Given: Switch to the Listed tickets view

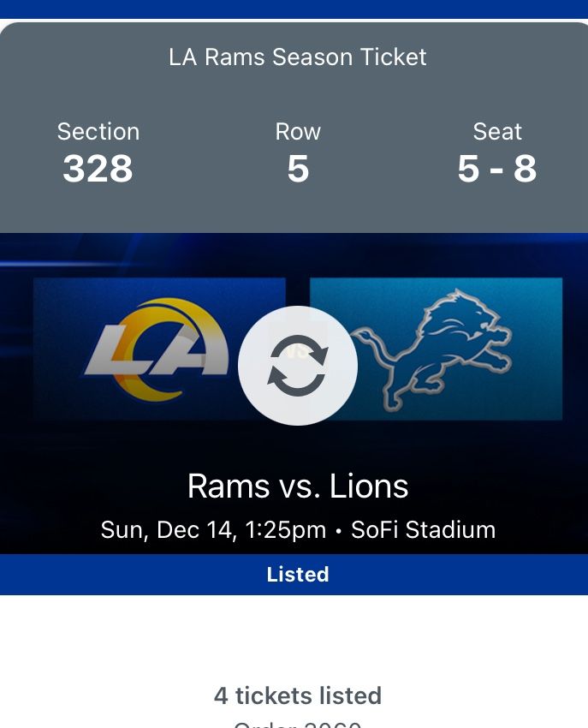Looking at the screenshot, I should click(x=297, y=575).
